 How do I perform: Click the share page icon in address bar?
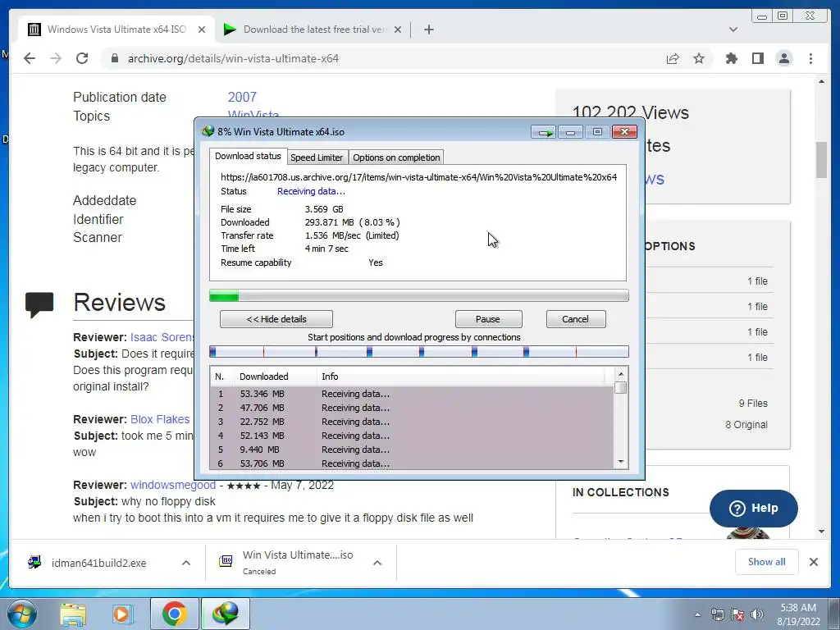[x=673, y=58]
